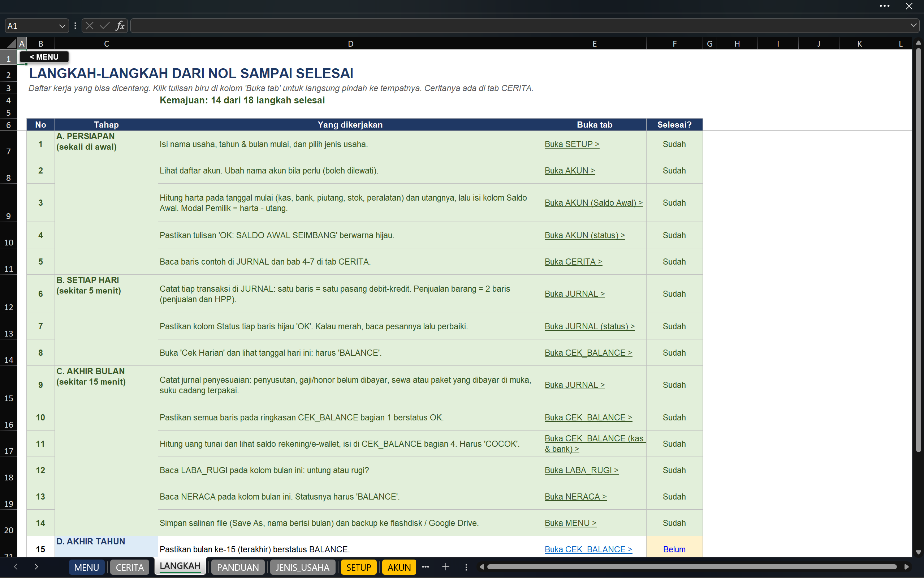Open the SETUP sheet tab
Viewport: 924px width, 578px height.
[358, 567]
